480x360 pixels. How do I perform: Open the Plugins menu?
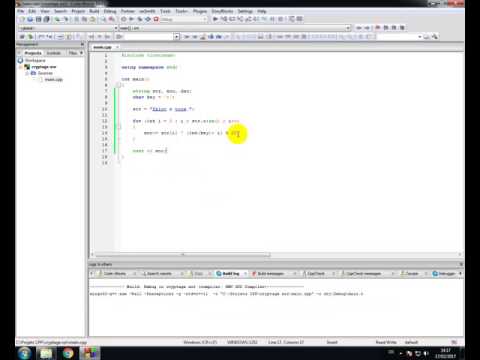200,11
